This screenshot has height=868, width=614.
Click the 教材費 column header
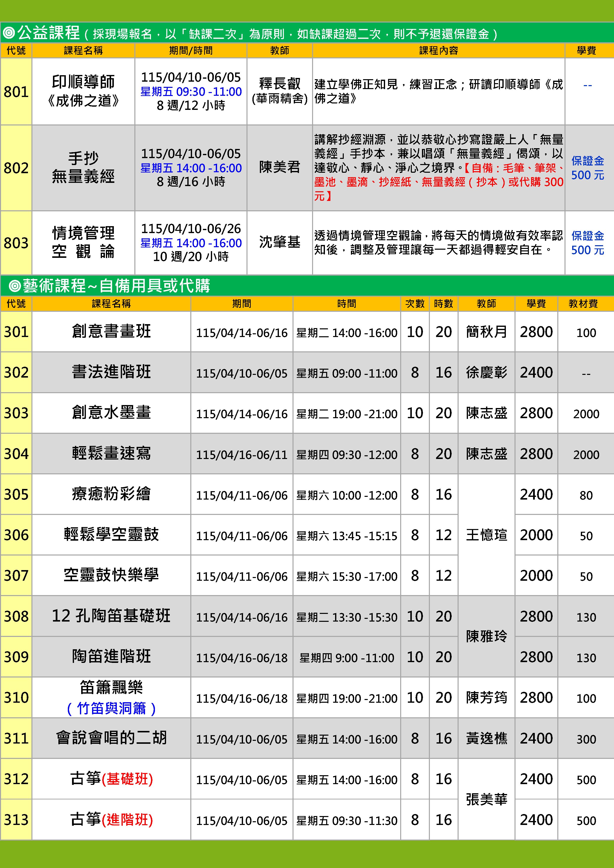click(583, 304)
